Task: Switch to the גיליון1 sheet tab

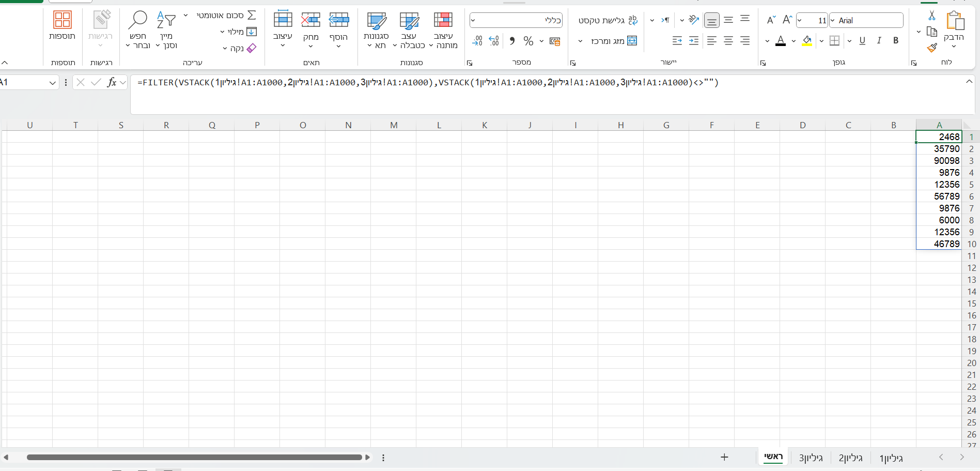Action: coord(891,458)
